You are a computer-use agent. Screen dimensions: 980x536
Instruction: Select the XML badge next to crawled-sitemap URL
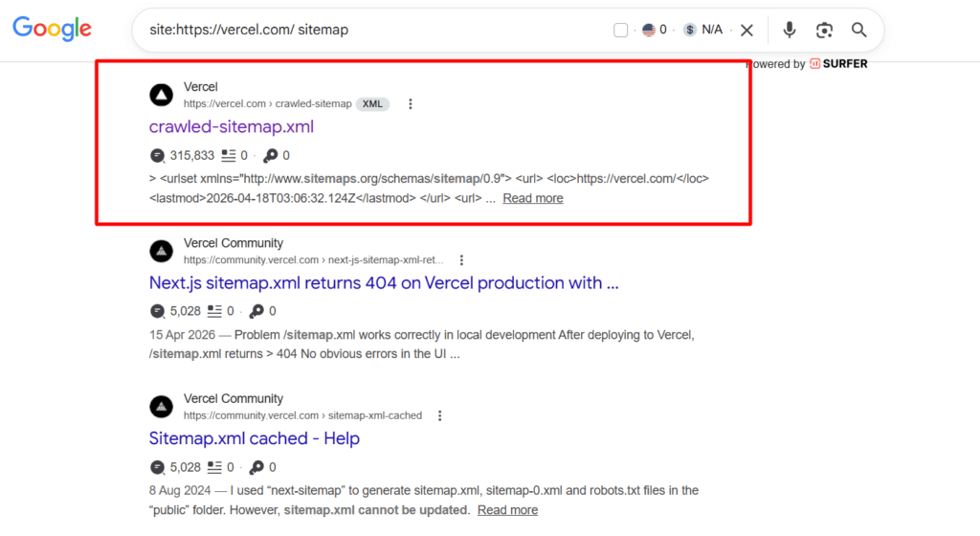tap(372, 103)
